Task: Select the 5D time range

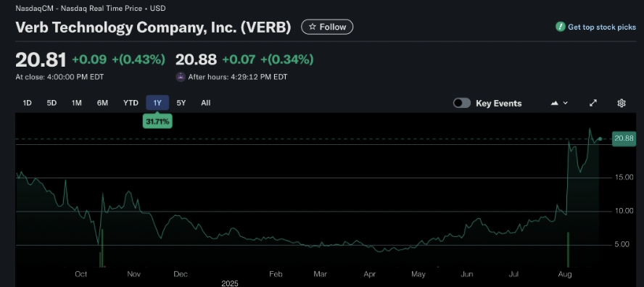Action: coord(51,103)
